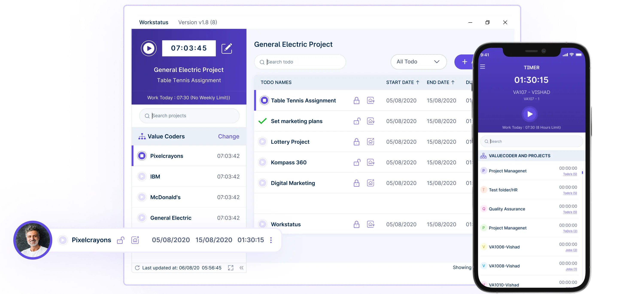The height and width of the screenshot is (294, 644).
Task: Toggle the checkmark on Set marketing plans
Action: coord(263,121)
